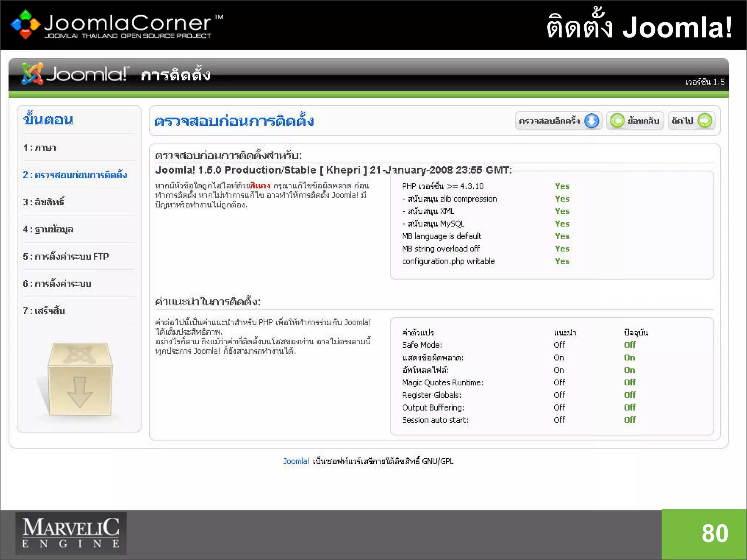Click the green next-arrow icon
The height and width of the screenshot is (560, 747).
pyautogui.click(x=705, y=121)
